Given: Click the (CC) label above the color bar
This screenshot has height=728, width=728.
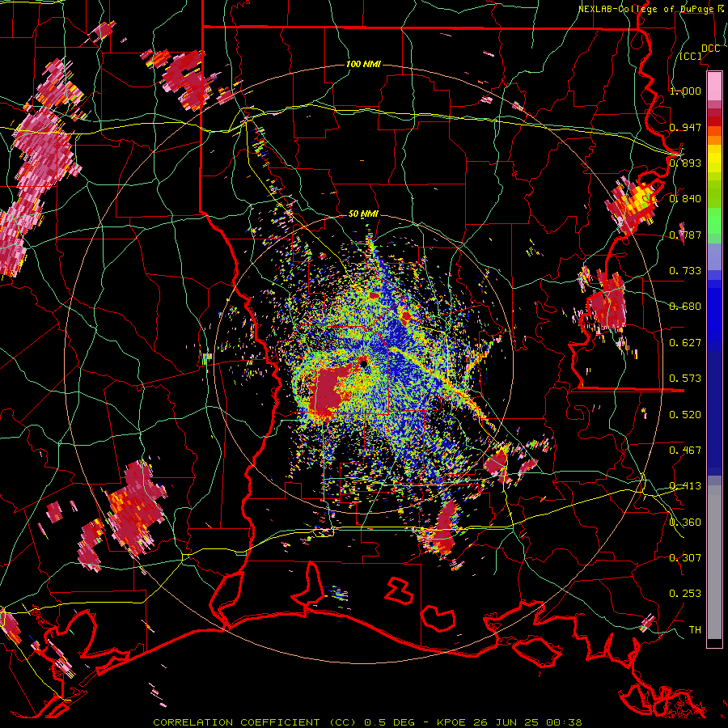Looking at the screenshot, I should pos(691,56).
